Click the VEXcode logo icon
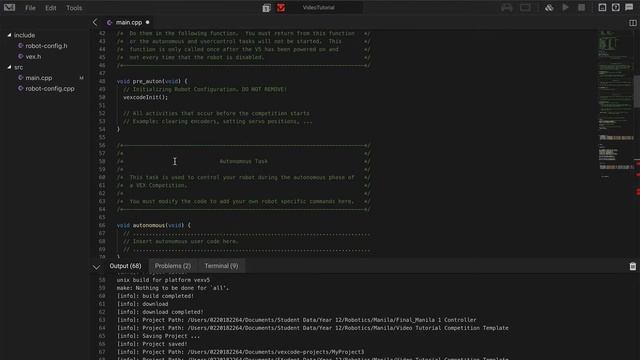640x360 pixels. click(9, 7)
